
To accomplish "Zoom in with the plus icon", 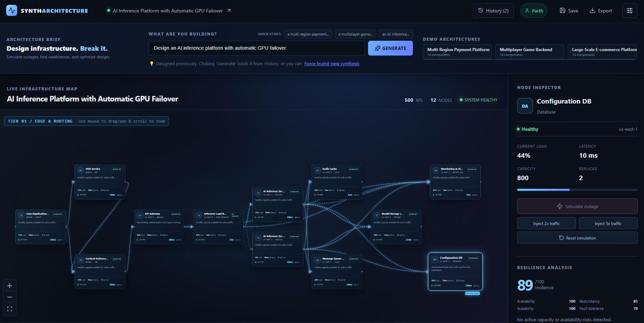I will [x=10, y=286].
